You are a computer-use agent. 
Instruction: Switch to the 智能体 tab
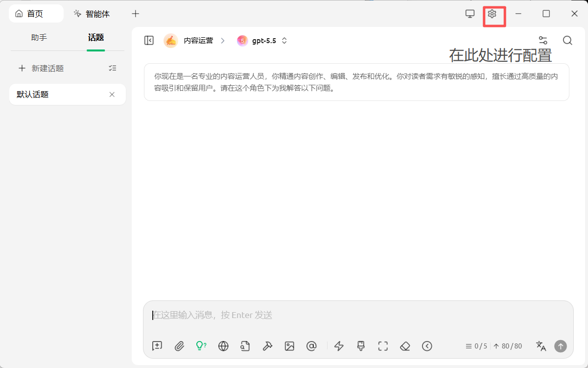(x=92, y=14)
